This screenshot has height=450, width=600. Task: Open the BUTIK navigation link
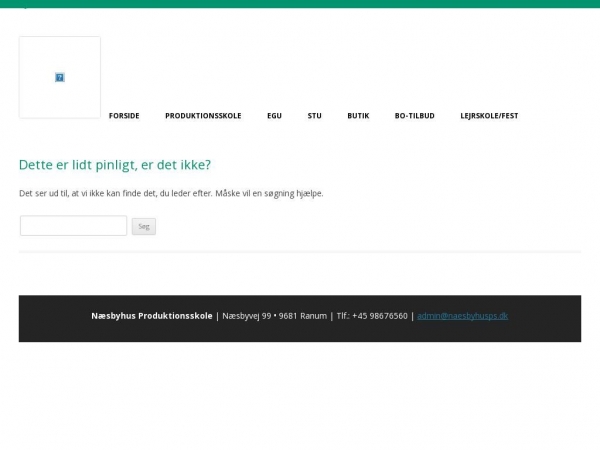(x=358, y=116)
